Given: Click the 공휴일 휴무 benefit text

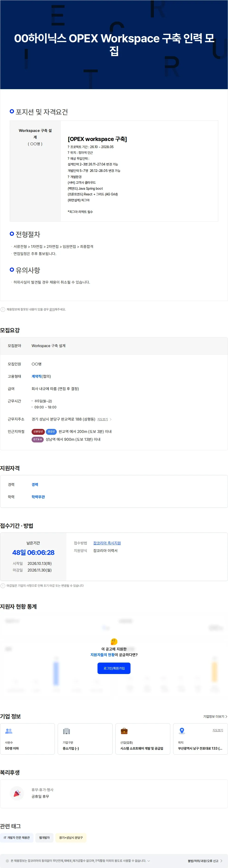Looking at the screenshot, I should (40, 797).
